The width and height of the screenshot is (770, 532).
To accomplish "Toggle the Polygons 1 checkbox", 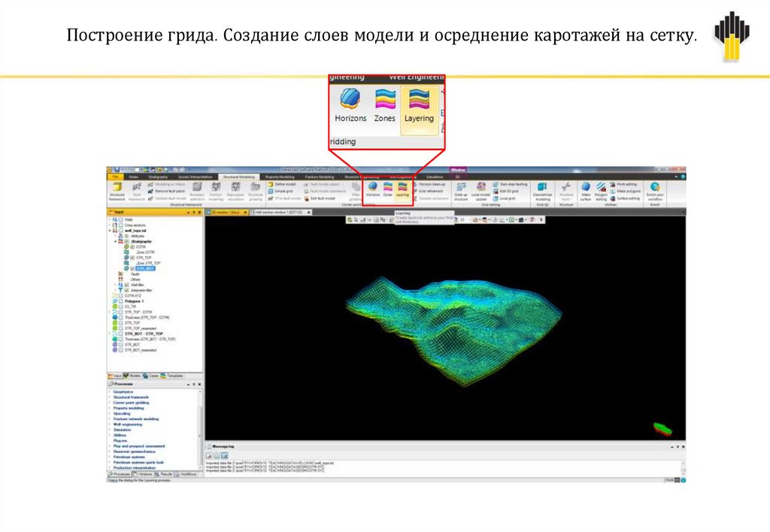I will tap(121, 301).
